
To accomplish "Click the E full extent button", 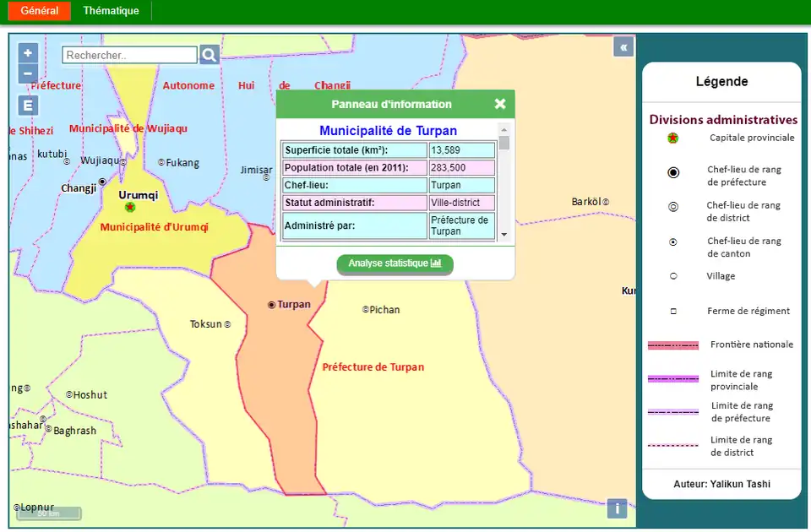I will tap(28, 106).
